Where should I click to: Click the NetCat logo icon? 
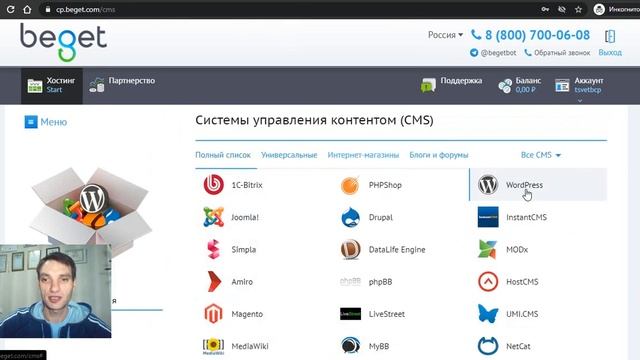[x=488, y=346]
